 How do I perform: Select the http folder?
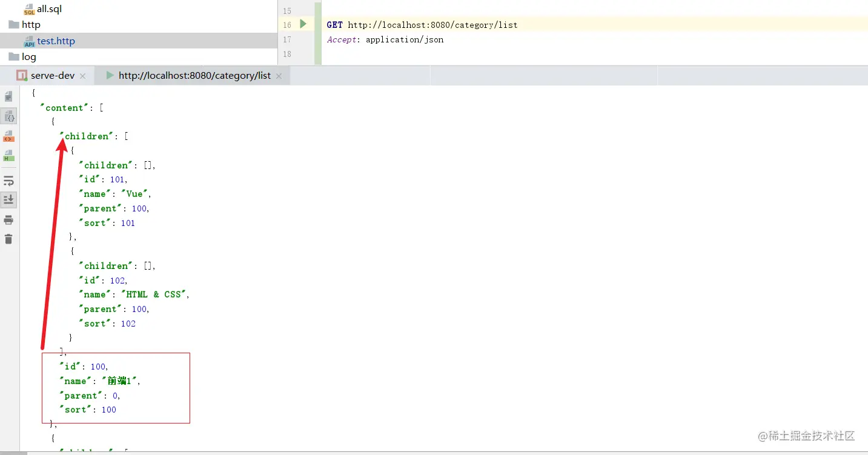click(x=31, y=25)
